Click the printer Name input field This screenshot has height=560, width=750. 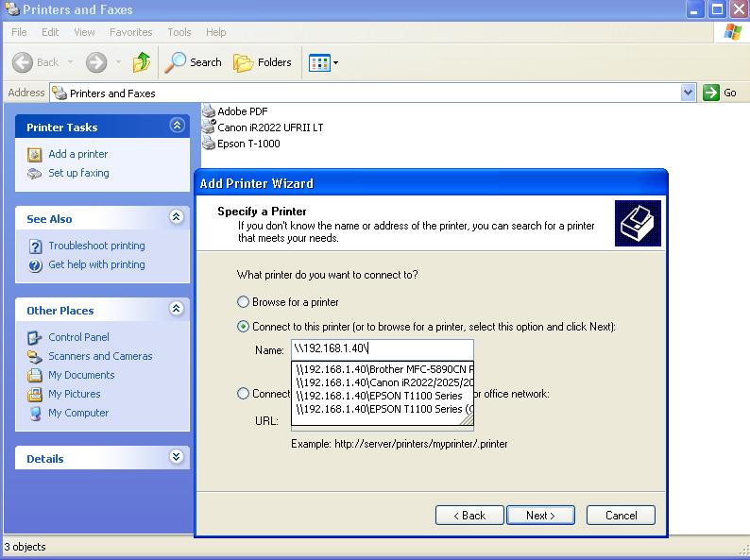click(383, 349)
